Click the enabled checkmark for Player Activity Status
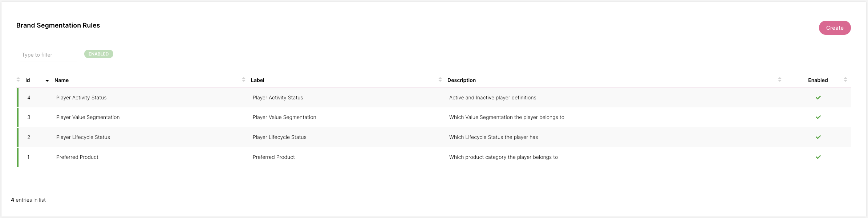The width and height of the screenshot is (868, 218). (818, 98)
